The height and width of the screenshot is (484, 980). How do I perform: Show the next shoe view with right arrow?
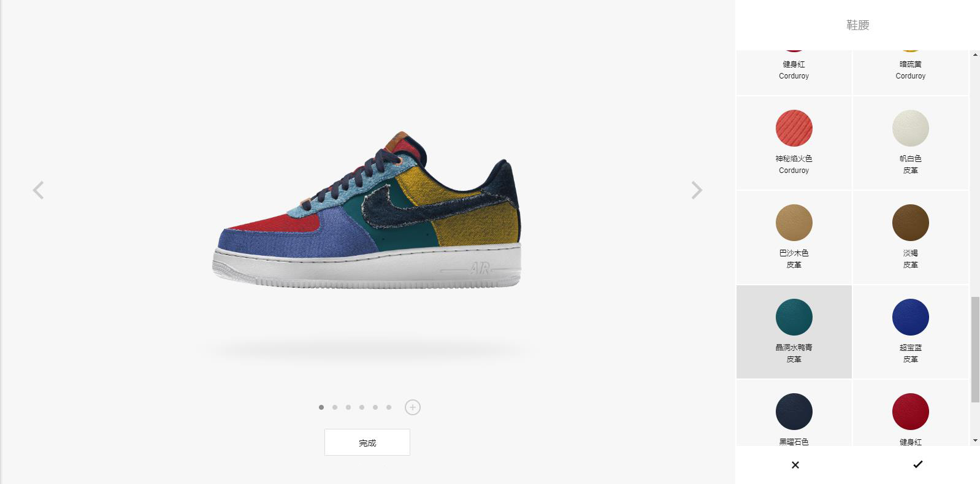[697, 190]
